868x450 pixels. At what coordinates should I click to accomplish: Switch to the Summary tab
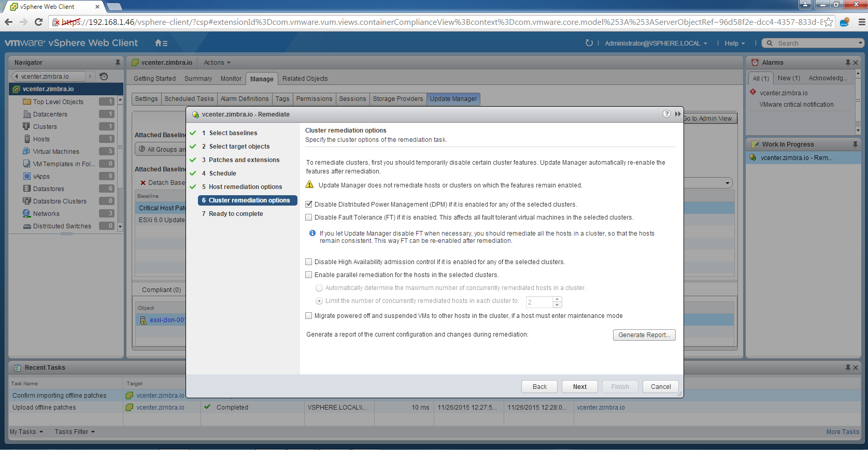[x=198, y=79]
